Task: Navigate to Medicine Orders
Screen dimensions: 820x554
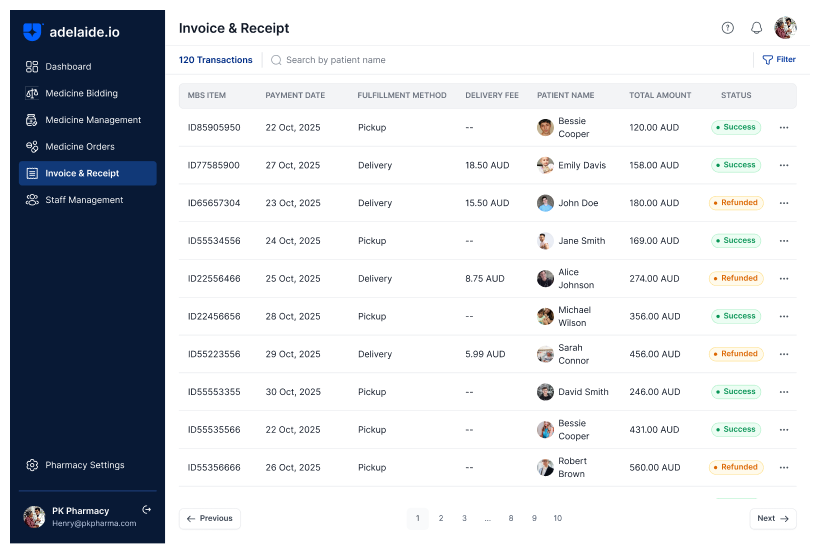Action: [79, 147]
